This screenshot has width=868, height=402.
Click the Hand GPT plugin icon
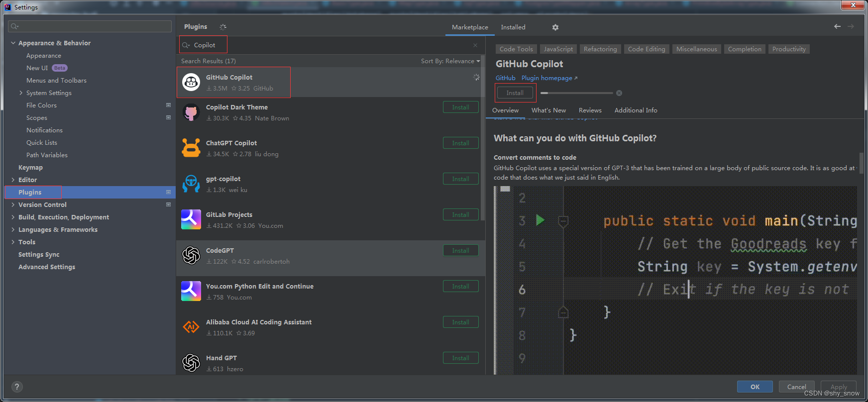tap(191, 363)
